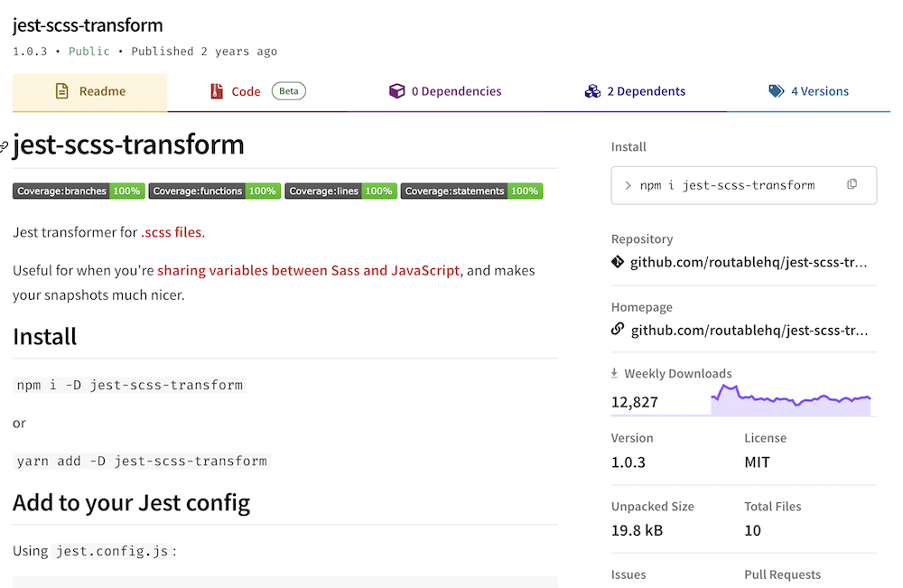
Task: Click the npm i jest-scss-transform install box
Action: (743, 185)
